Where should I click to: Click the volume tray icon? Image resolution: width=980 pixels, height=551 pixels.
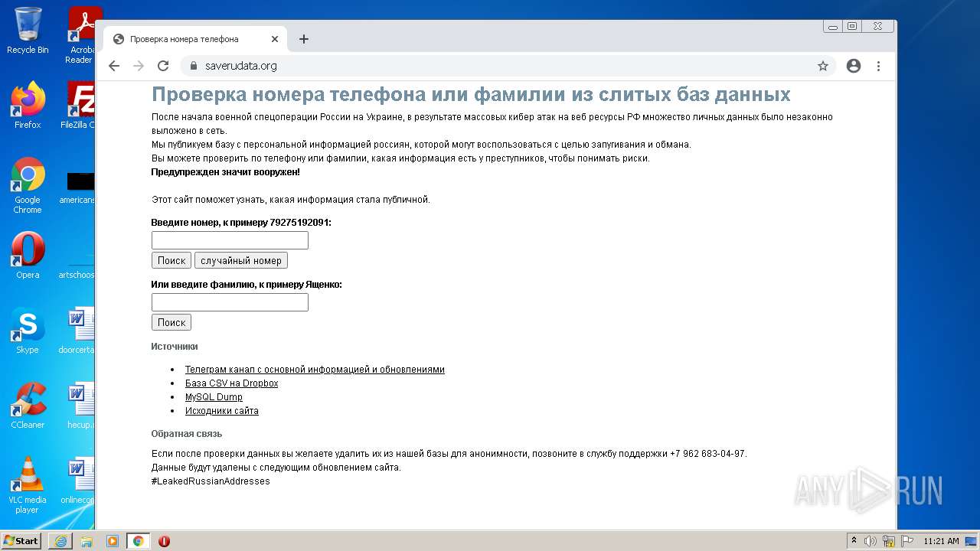871,541
